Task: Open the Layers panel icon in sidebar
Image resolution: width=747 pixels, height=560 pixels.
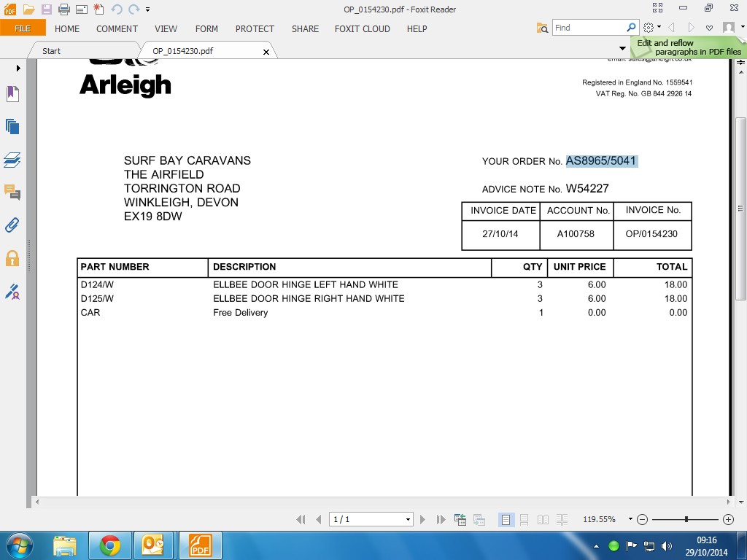Action: 12,160
